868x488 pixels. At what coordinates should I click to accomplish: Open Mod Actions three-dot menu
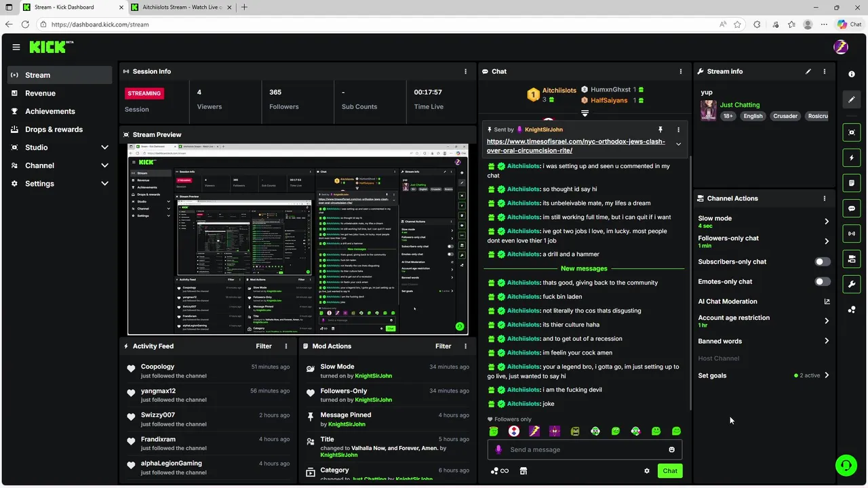(465, 346)
